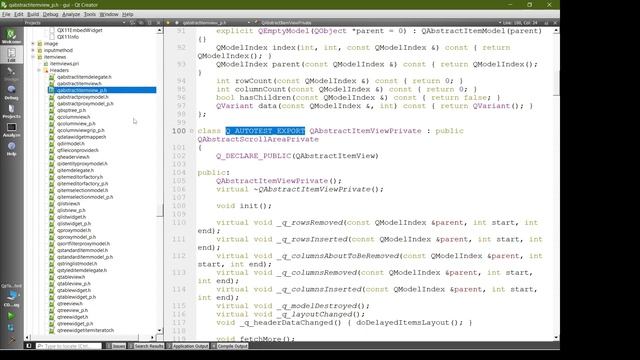Select QX11Info in project tree
Screen dimensions: 640x360
point(68,37)
